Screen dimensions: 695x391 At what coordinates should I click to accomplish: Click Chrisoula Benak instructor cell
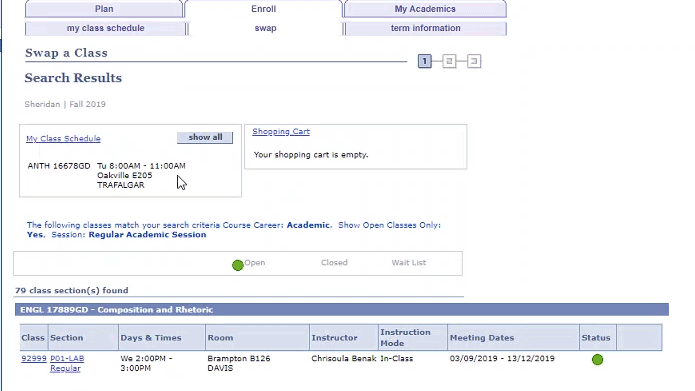(344, 358)
